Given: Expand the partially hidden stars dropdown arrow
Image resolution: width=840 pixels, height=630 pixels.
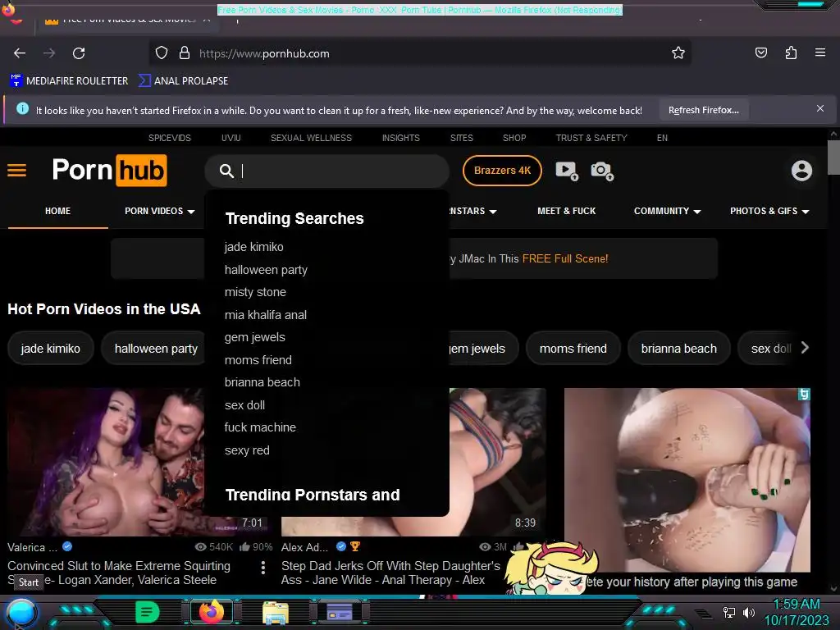Looking at the screenshot, I should (x=493, y=212).
